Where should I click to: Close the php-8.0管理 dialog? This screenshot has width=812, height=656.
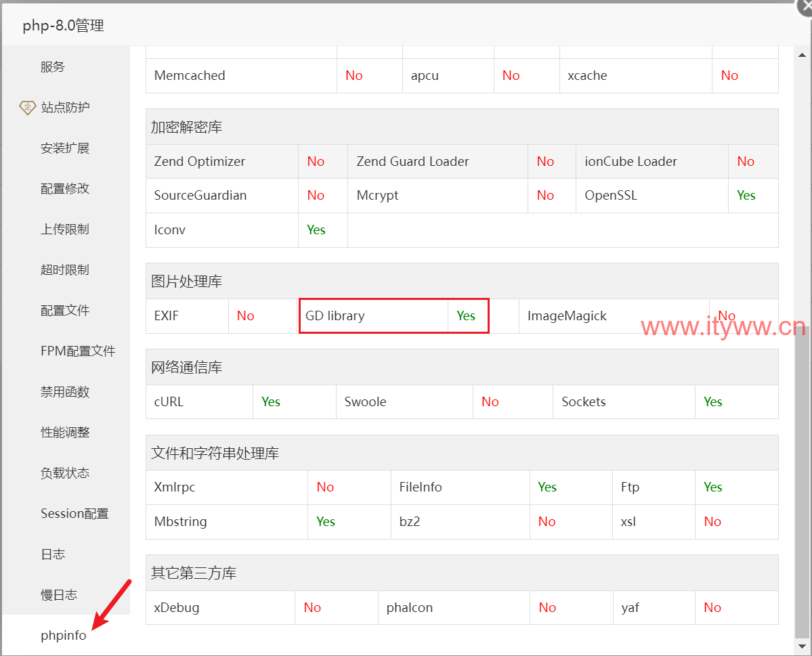point(805,6)
